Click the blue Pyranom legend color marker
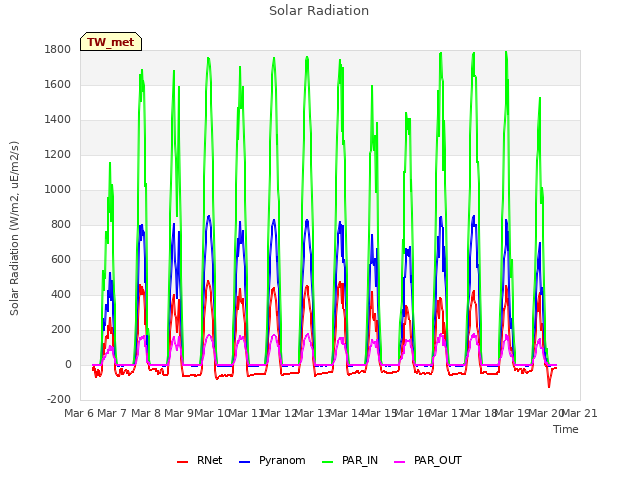This screenshot has height=480, width=640. click(x=244, y=462)
